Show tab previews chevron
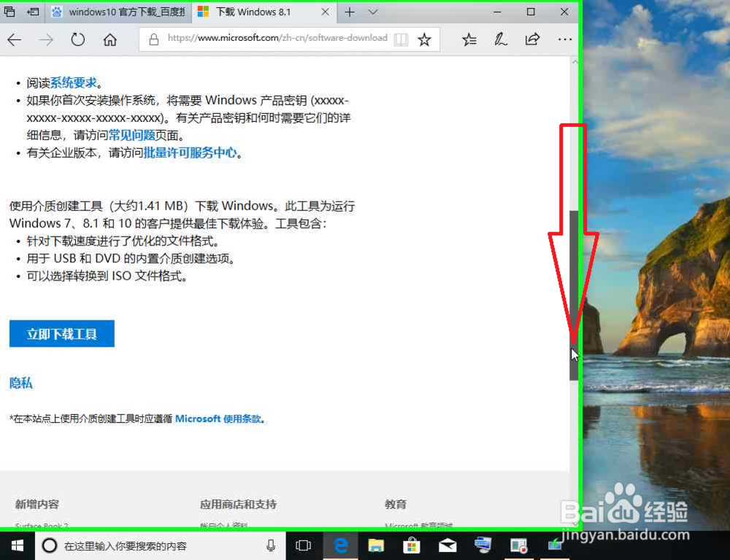This screenshot has width=730, height=560. pyautogui.click(x=373, y=12)
